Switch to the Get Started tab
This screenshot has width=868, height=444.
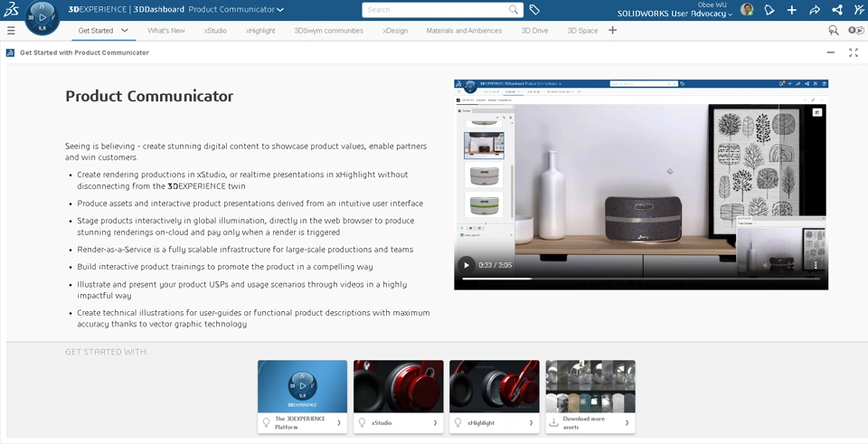96,31
